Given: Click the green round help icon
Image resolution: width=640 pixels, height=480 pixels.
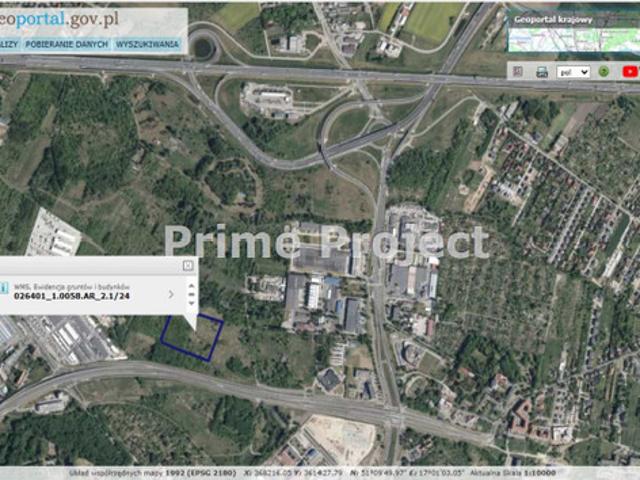Looking at the screenshot, I should 604,71.
